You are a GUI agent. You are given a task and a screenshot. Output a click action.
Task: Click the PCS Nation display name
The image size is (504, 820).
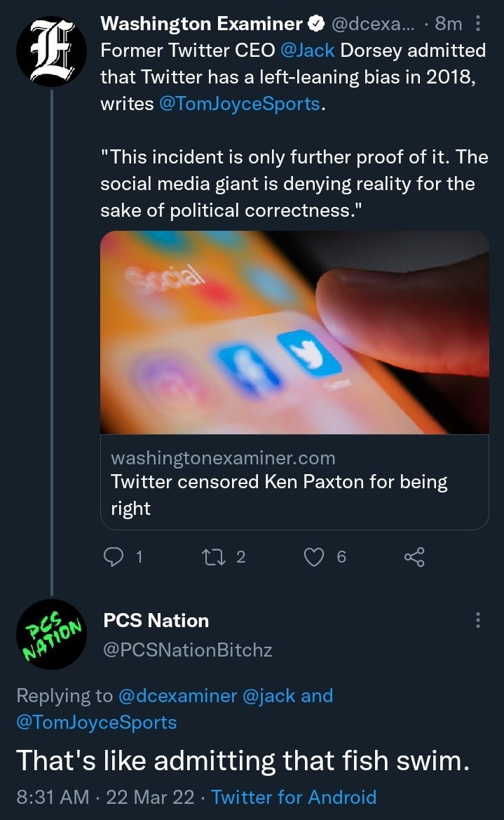156,620
